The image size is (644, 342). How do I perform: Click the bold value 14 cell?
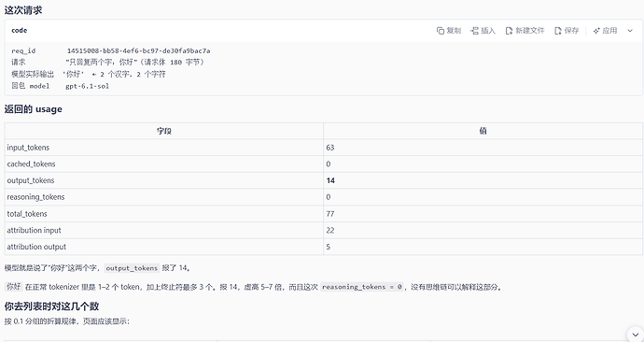(x=483, y=180)
